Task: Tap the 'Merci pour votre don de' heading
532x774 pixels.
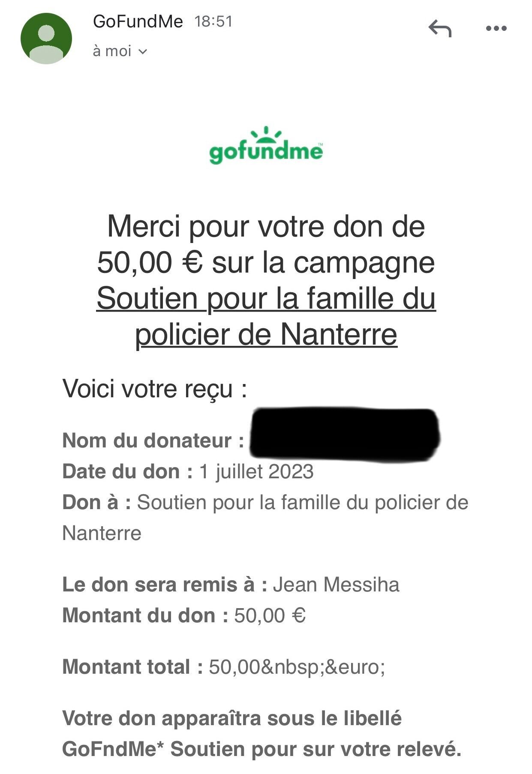Action: point(266,226)
